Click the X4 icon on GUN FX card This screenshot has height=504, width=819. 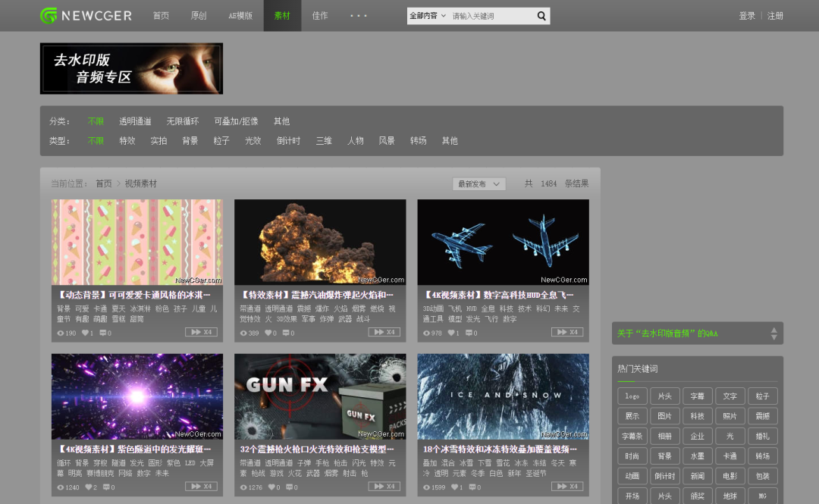(384, 487)
